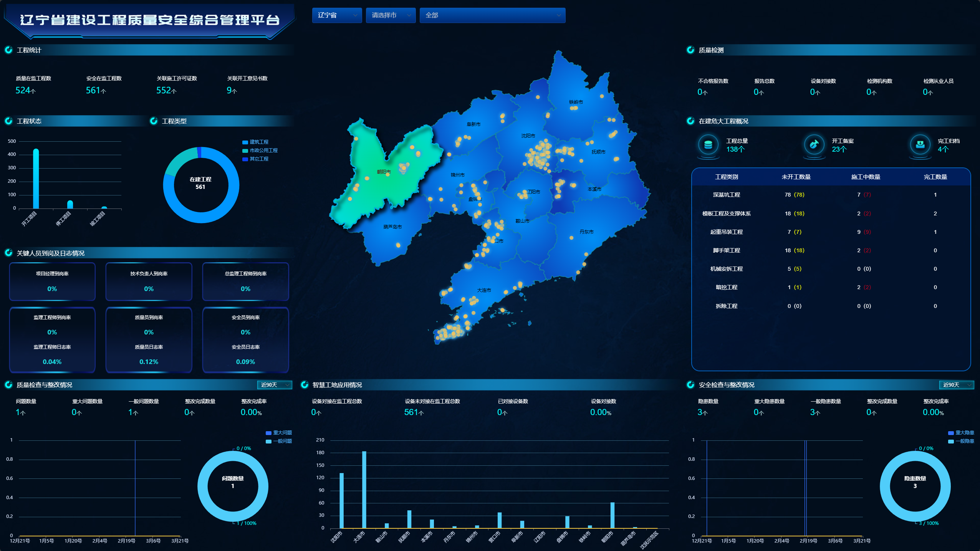Open the 质量员到岗率 card
The image size is (980, 551).
pyautogui.click(x=149, y=340)
